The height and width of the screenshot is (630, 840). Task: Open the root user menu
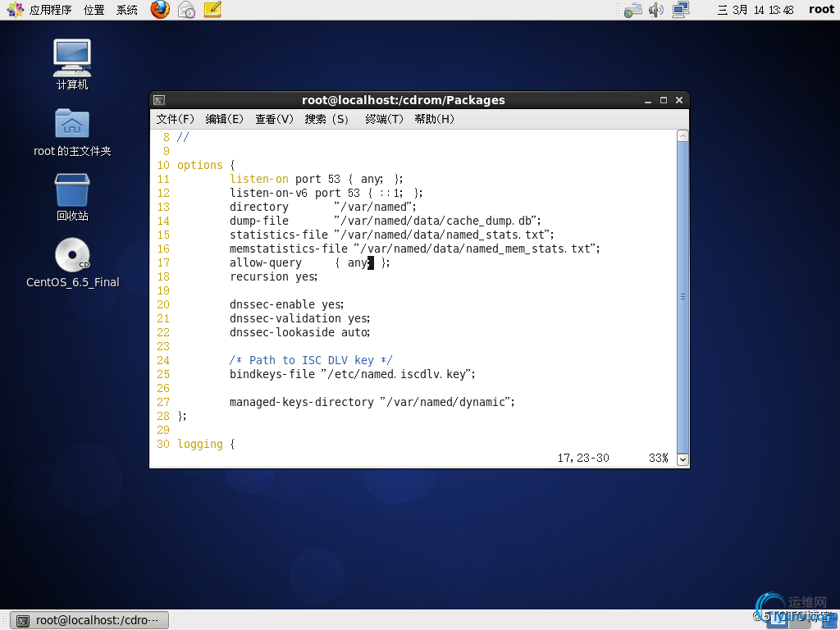[821, 9]
